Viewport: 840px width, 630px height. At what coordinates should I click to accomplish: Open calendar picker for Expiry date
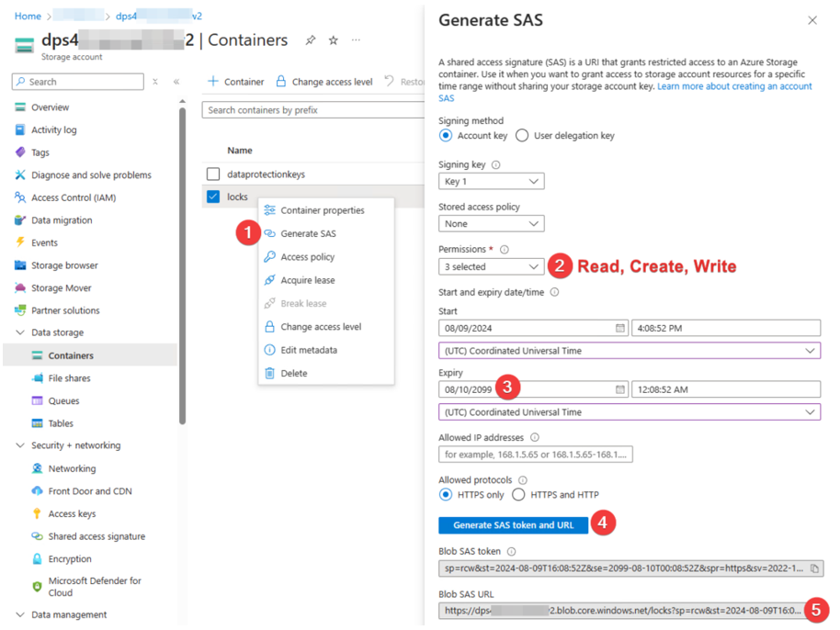619,389
